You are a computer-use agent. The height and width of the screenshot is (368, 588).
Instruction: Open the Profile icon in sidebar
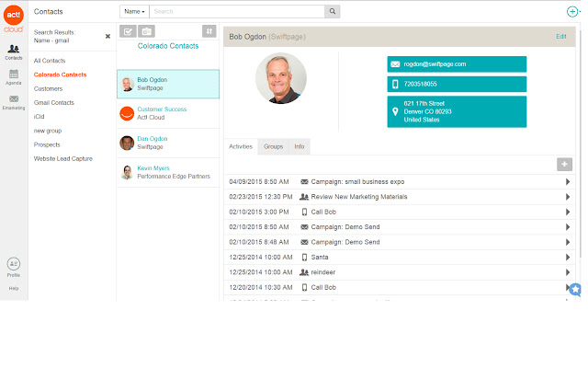[14, 267]
